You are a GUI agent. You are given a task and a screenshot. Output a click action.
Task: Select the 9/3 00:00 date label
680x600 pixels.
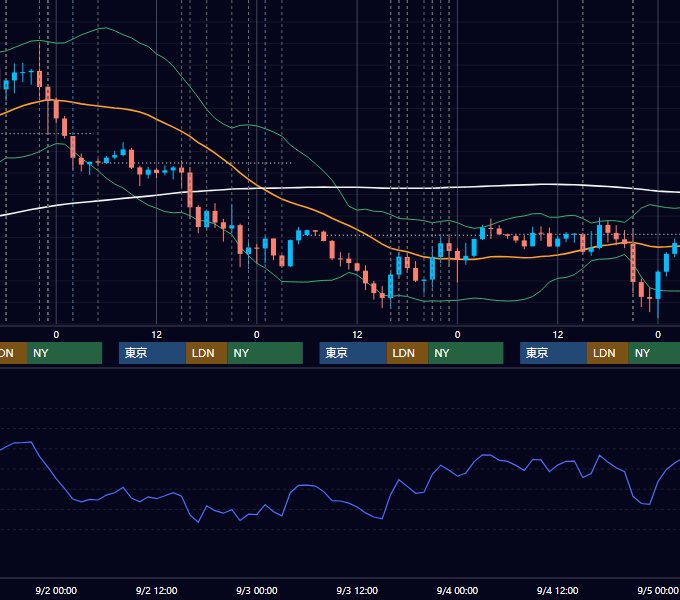tap(257, 590)
